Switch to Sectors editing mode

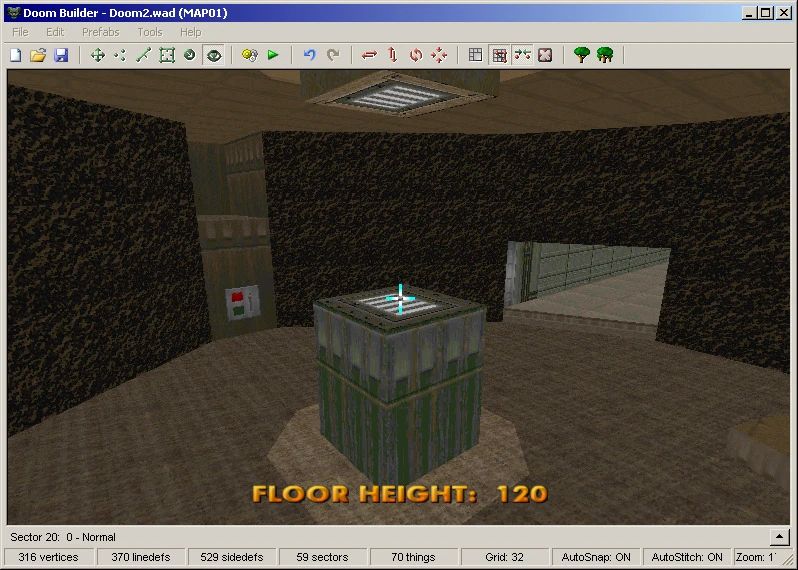(x=167, y=55)
